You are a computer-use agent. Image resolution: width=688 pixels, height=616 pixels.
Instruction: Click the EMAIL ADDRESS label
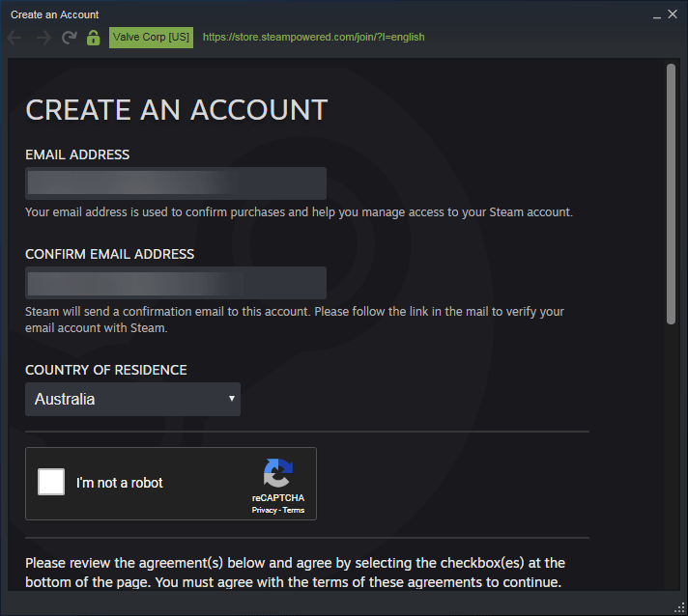pos(77,154)
